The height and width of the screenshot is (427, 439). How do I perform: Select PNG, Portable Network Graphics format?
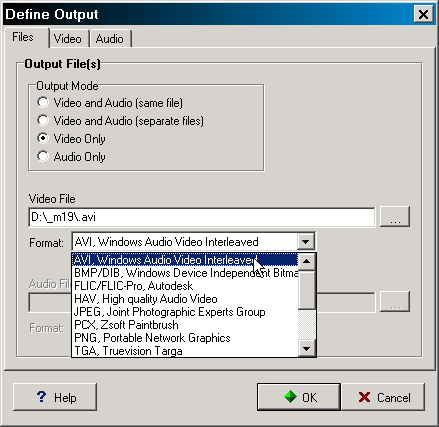[185, 338]
